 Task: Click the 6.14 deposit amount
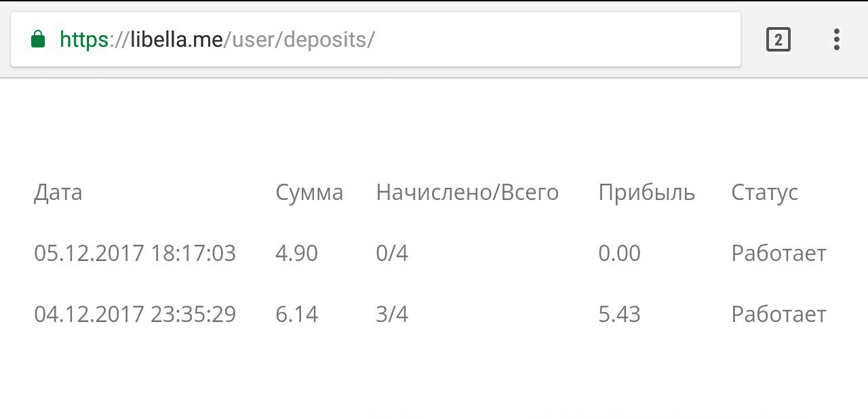click(x=296, y=315)
